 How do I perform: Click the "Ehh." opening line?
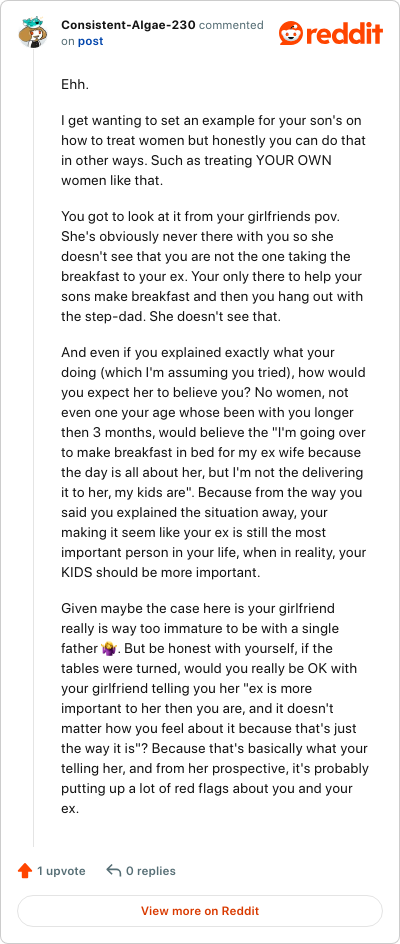point(75,85)
